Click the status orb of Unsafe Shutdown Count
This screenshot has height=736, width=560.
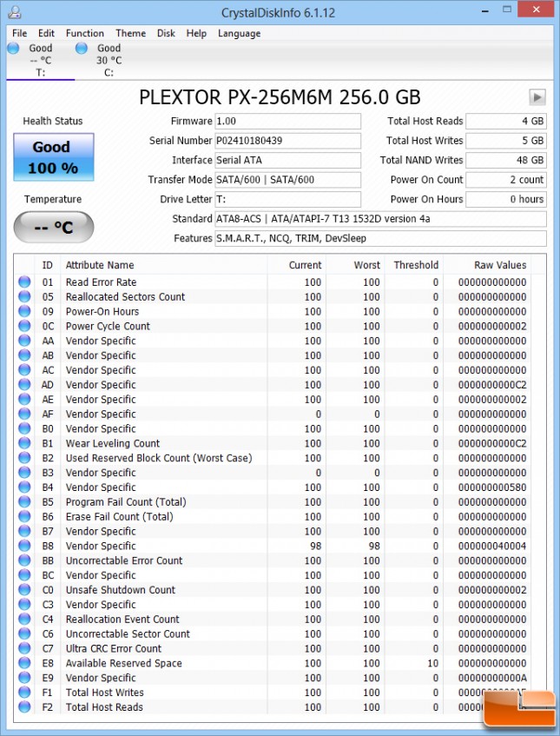[x=24, y=589]
